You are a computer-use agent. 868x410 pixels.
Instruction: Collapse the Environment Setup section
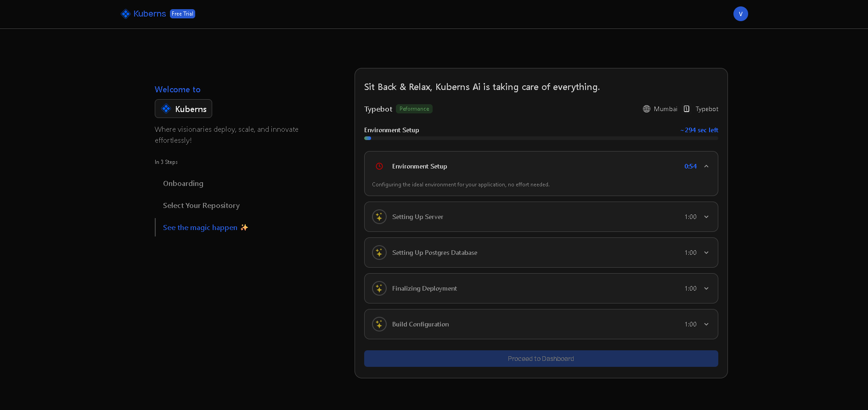click(x=706, y=166)
